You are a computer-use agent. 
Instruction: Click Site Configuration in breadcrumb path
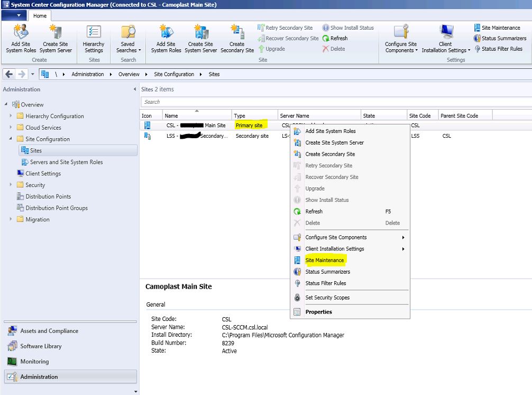click(173, 74)
